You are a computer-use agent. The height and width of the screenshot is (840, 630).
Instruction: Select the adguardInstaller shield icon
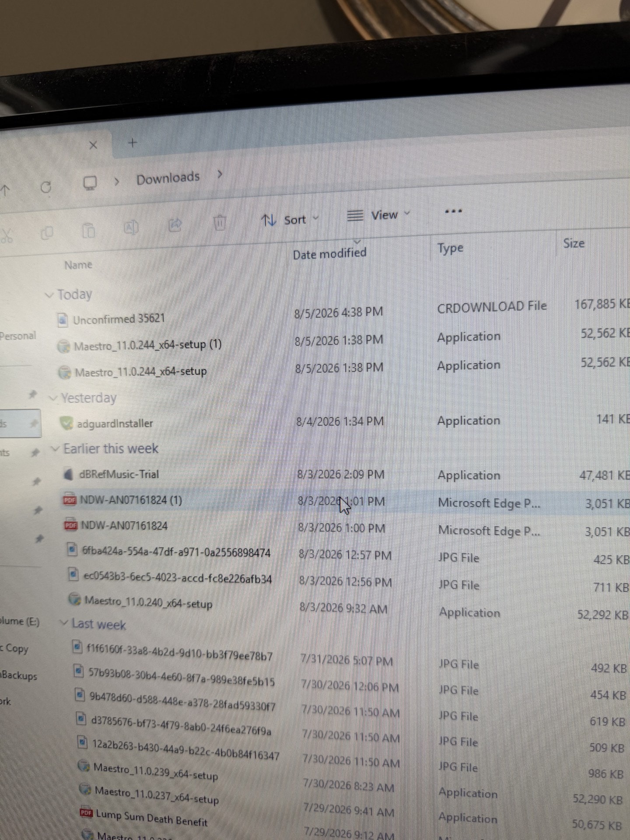point(66,423)
